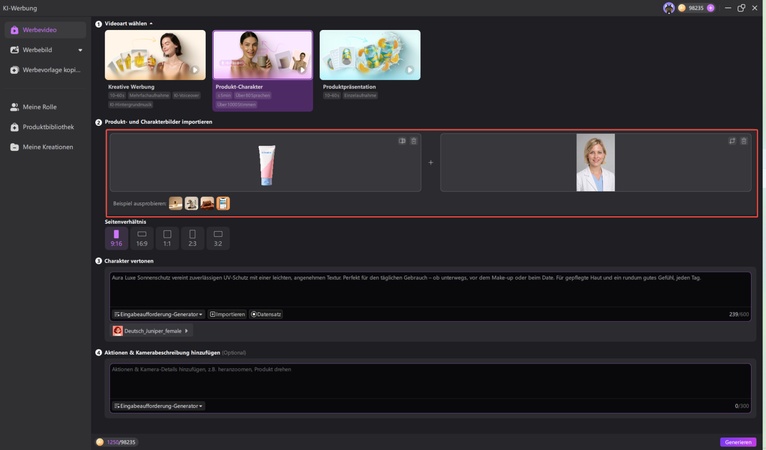Click the Werbevorlage kopieren icon

click(15, 70)
